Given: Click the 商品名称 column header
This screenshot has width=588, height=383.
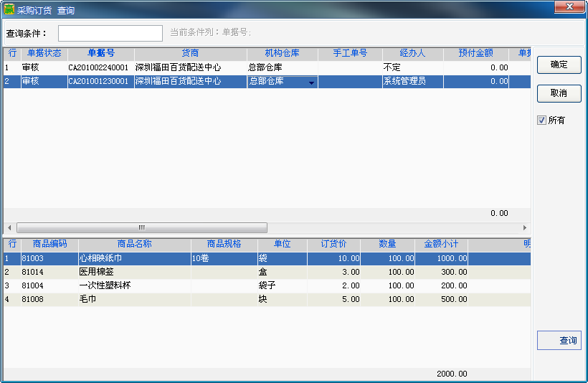Looking at the screenshot, I should point(134,244).
